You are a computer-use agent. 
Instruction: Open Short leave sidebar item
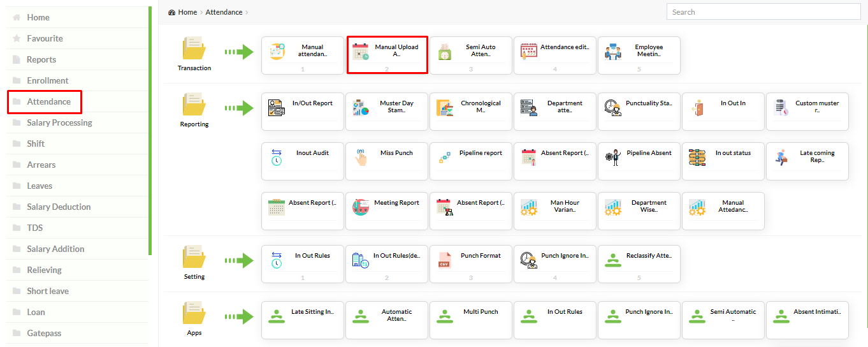[x=77, y=291]
